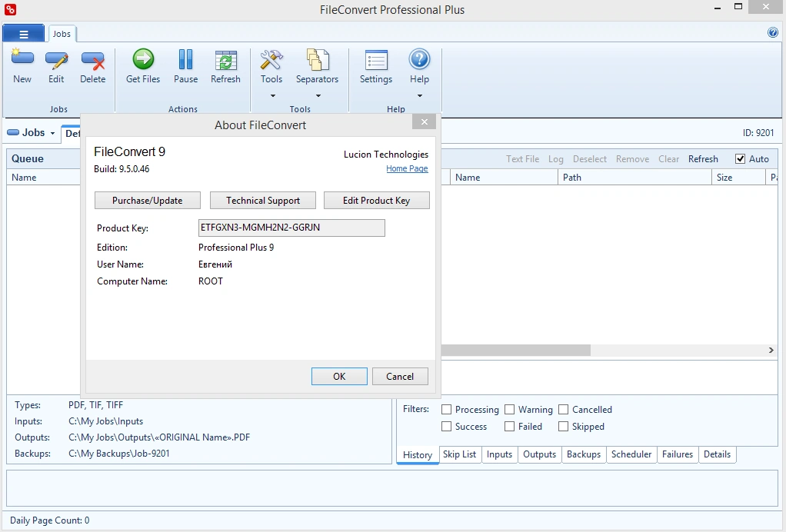786x532 pixels.
Task: Click the "Daily Page Count: 0" status text
Action: [x=50, y=520]
